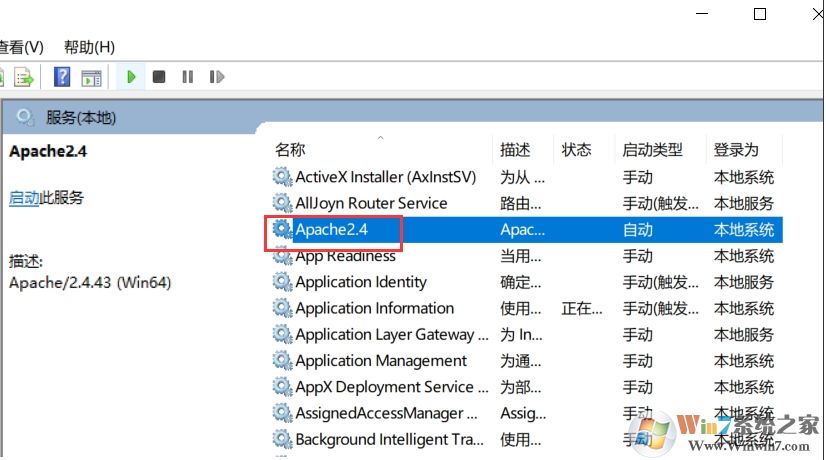Select the Background Intelligent Transfer service row
Image resolution: width=826 pixels, height=460 pixels.
point(527,439)
